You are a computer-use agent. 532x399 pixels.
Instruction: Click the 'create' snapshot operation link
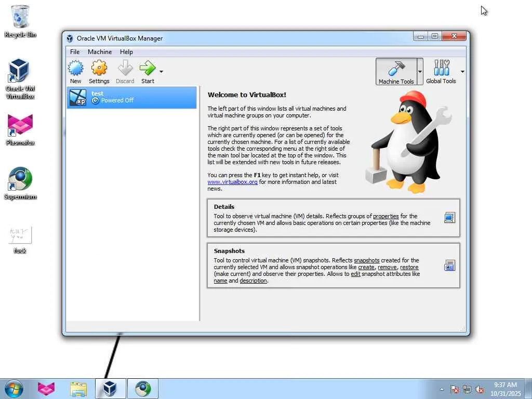(x=366, y=267)
